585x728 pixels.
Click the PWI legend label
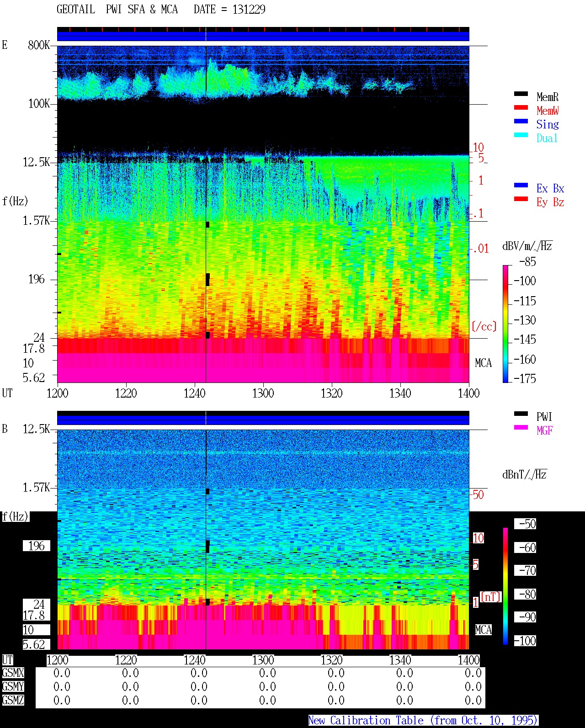point(544,417)
